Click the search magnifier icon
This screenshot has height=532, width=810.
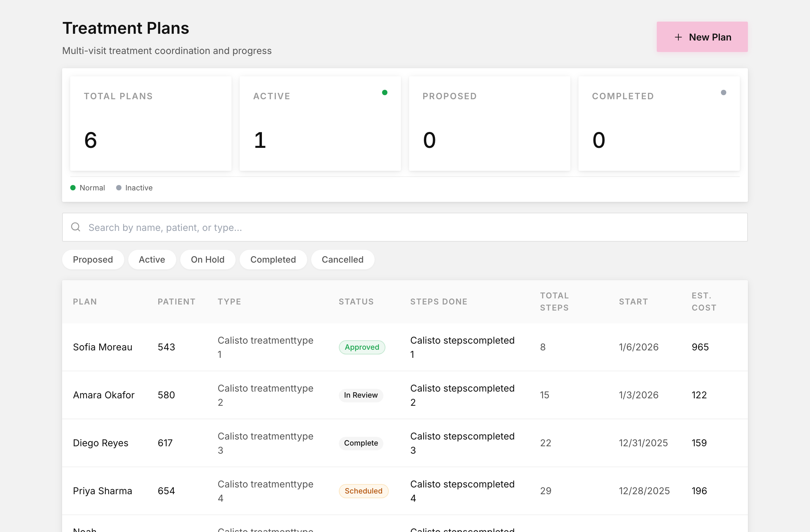[x=76, y=227]
